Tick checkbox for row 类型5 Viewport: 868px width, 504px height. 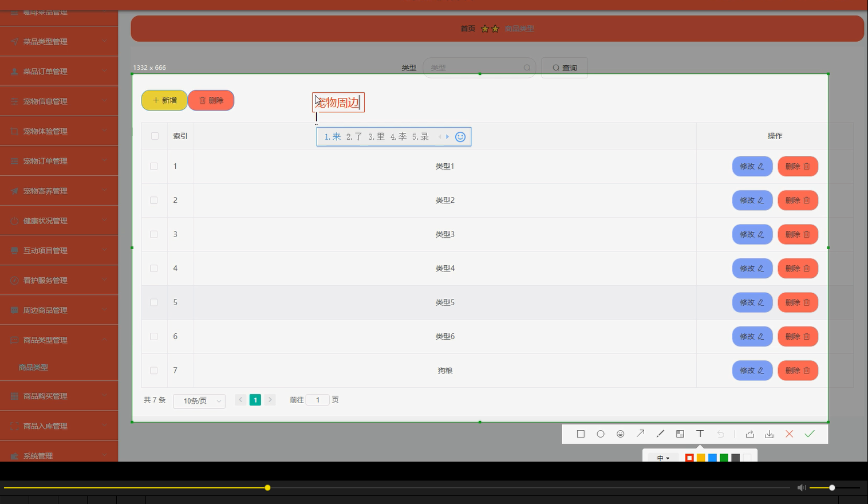point(154,302)
